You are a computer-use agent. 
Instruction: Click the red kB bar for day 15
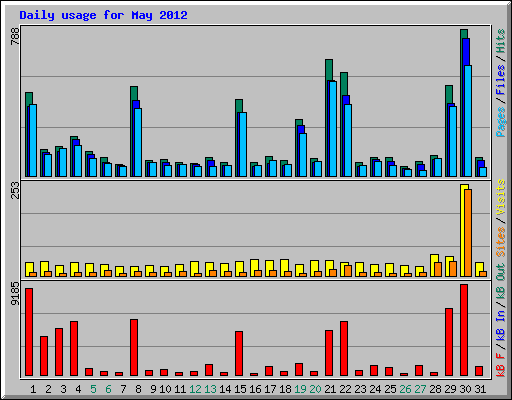click(239, 353)
